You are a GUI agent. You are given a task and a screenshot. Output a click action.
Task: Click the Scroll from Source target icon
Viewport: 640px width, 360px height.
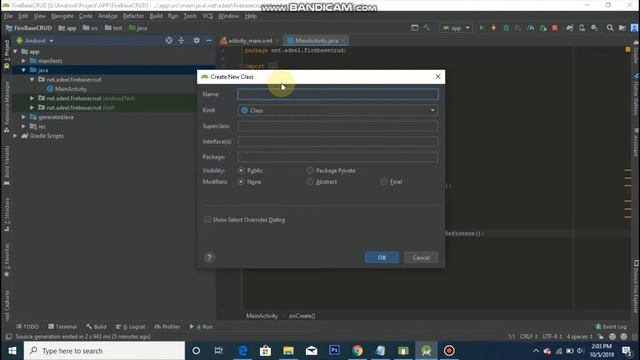click(169, 40)
